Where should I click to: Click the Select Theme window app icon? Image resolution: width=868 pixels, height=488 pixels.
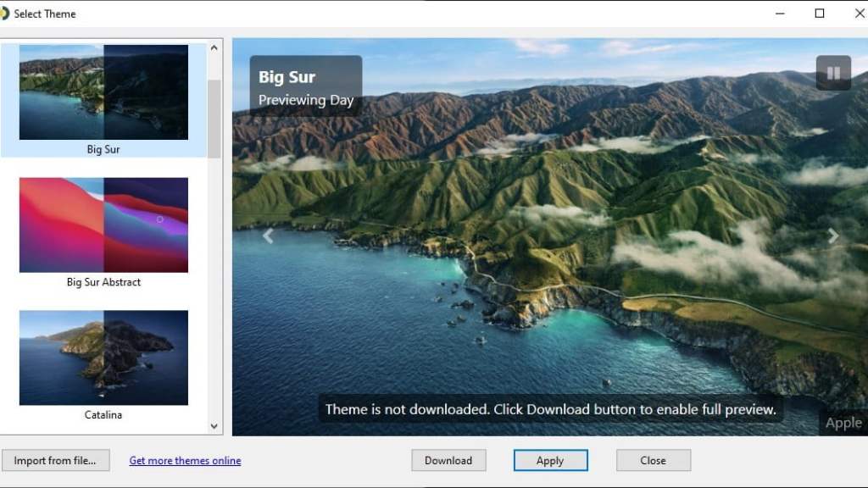[x=4, y=14]
